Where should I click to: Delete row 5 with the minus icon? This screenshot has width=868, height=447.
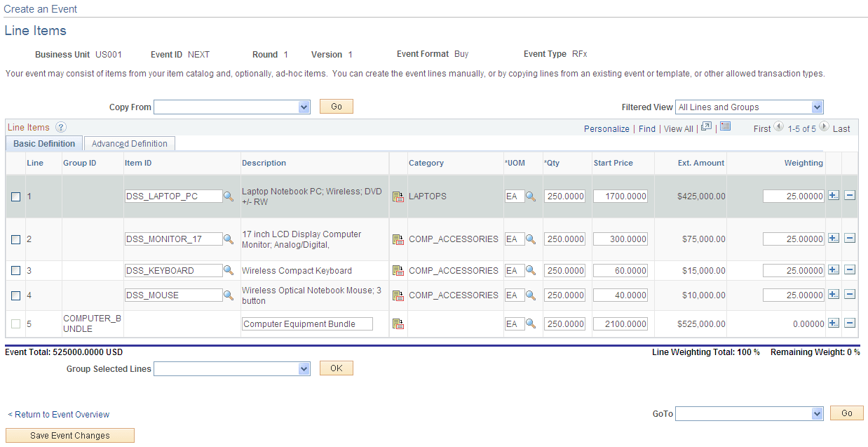click(849, 323)
